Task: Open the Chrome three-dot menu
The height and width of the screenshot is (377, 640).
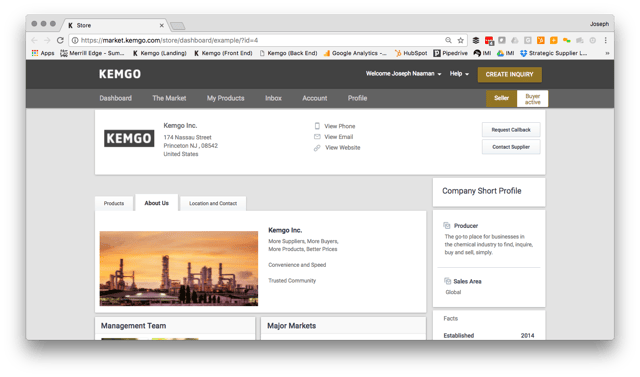Action: [606, 40]
